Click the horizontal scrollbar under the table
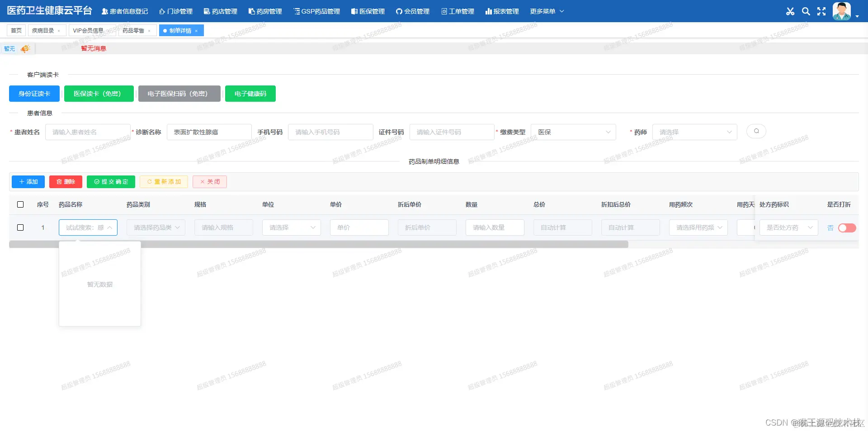868x431 pixels. [319, 244]
